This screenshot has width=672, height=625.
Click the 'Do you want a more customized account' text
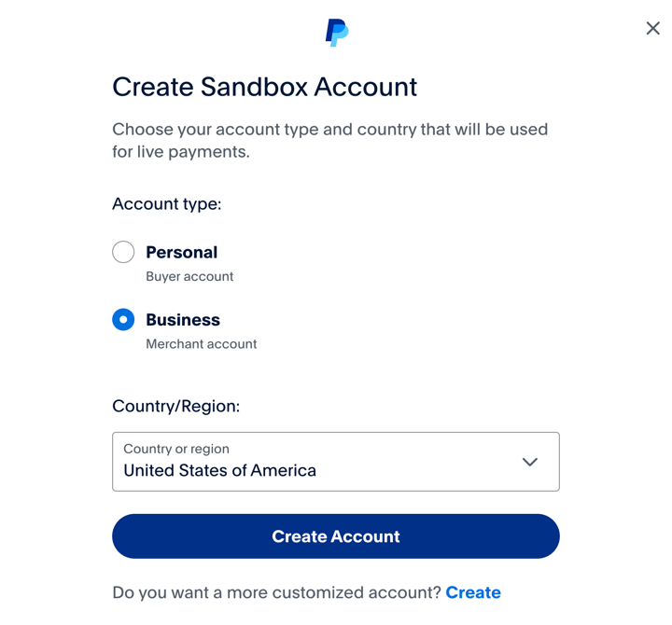276,592
